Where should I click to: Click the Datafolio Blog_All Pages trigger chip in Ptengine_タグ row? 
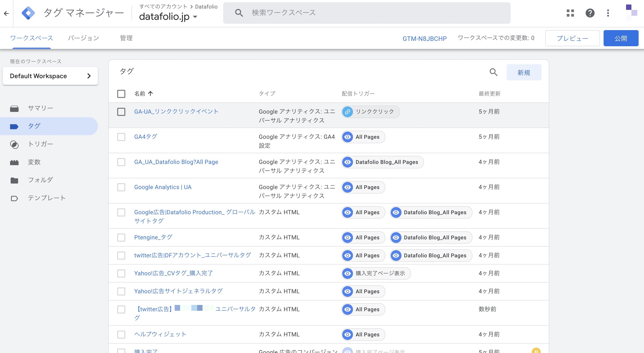click(x=431, y=238)
